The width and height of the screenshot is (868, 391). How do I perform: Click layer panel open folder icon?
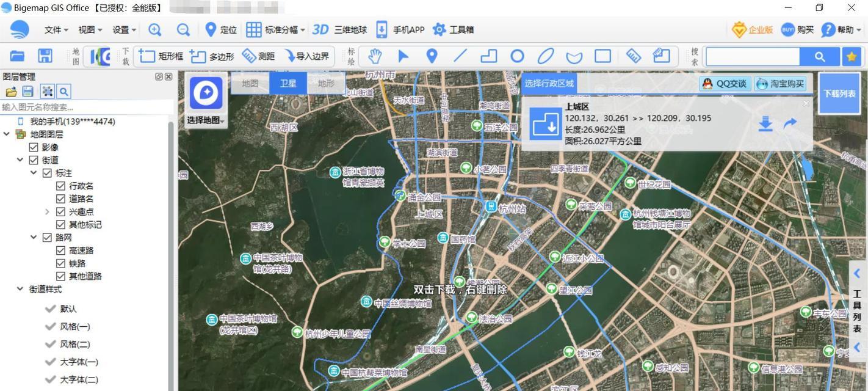11,92
